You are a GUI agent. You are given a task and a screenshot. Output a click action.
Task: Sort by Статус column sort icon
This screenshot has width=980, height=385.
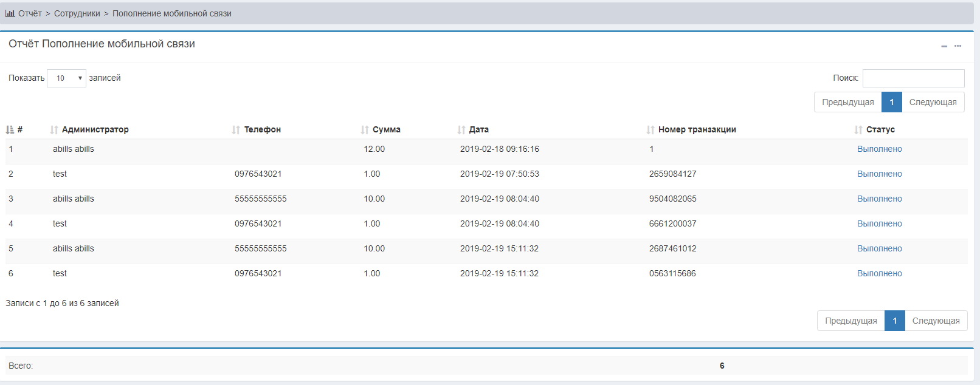858,130
